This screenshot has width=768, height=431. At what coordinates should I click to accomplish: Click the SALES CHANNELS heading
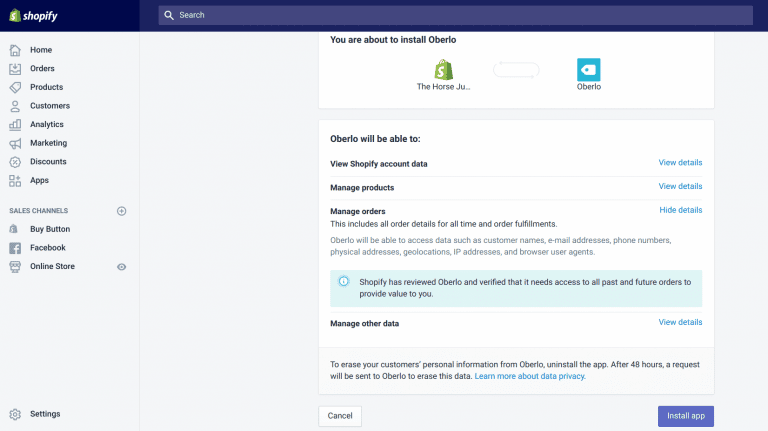39,211
